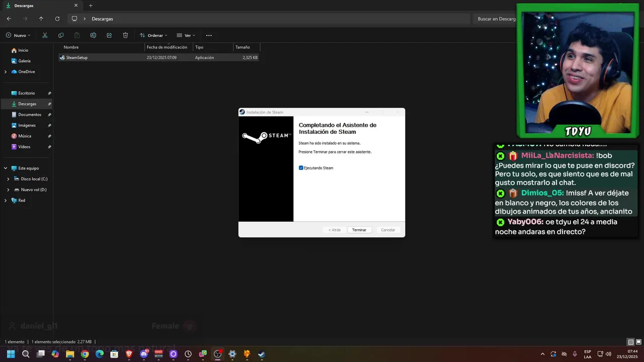Click the microphone icon in system tray
Screen dimensions: 644x362
575,354
